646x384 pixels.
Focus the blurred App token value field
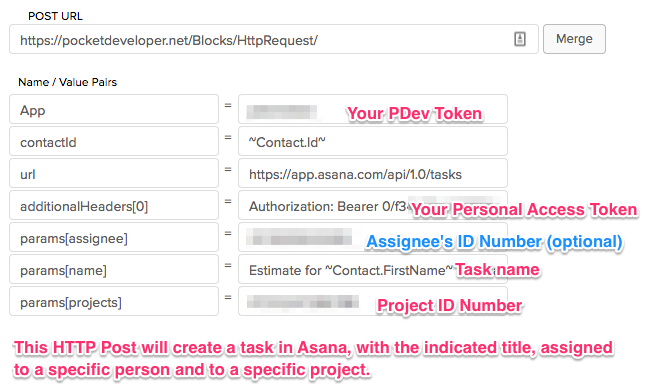[x=373, y=109]
